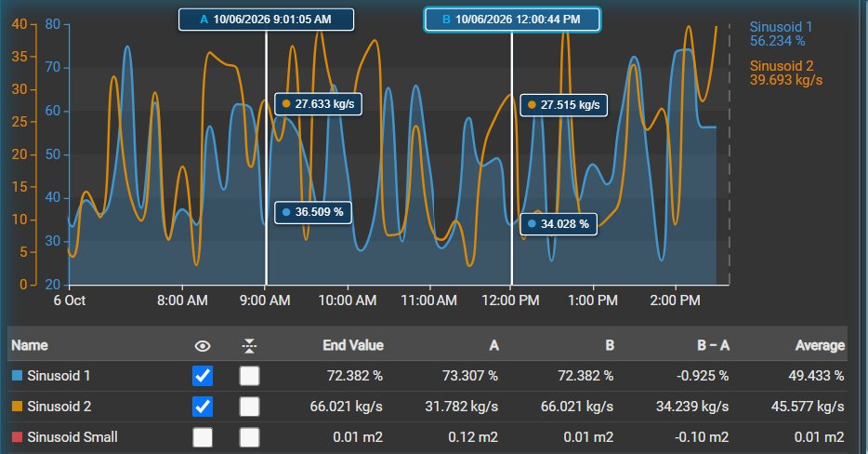Click the Sinusoid 2 legend entry
Screen dimensions: 868x454
786,73
